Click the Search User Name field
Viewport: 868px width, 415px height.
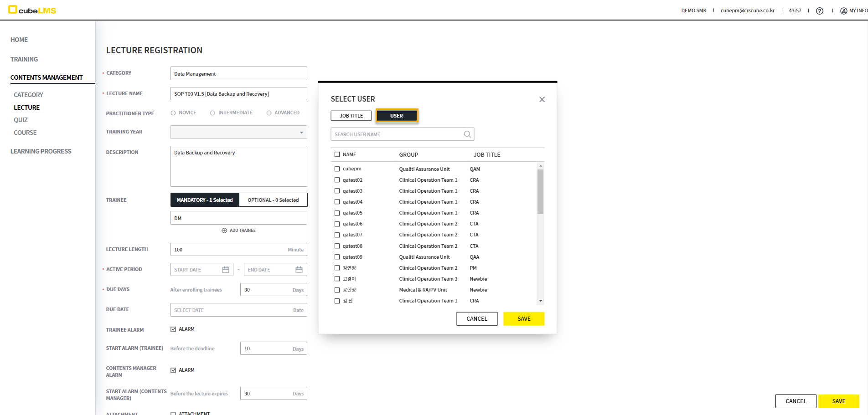pos(397,134)
